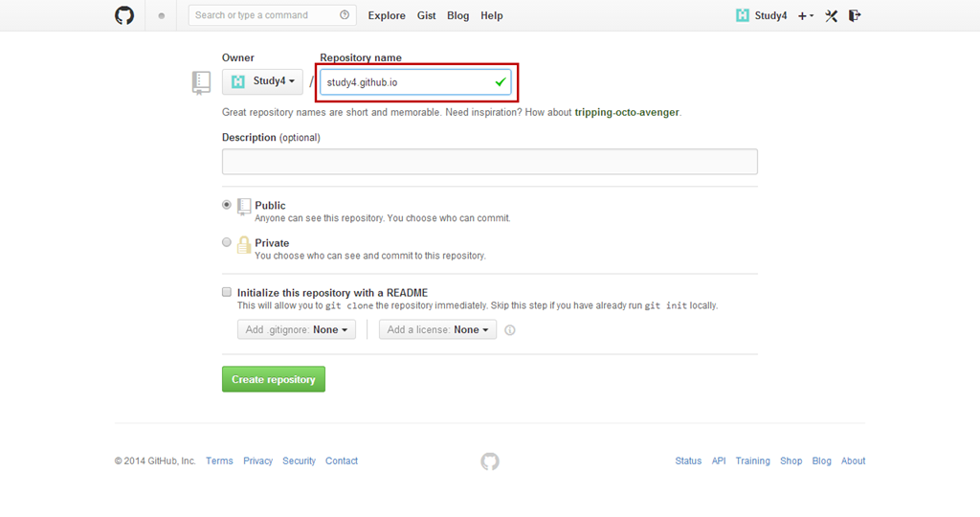Image resolution: width=980 pixels, height=517 pixels.
Task: Click the Private lock icon
Action: pos(244,244)
